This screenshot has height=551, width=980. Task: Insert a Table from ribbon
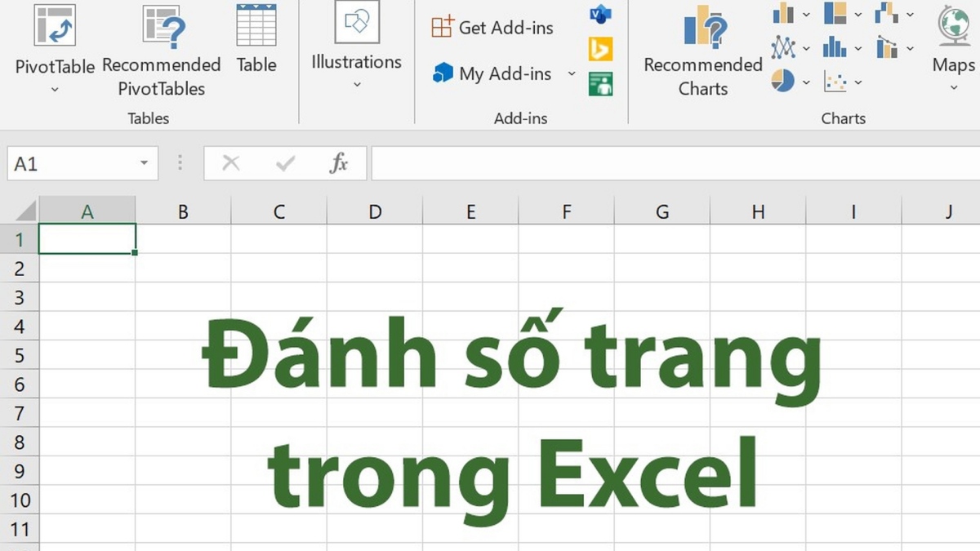click(x=256, y=38)
